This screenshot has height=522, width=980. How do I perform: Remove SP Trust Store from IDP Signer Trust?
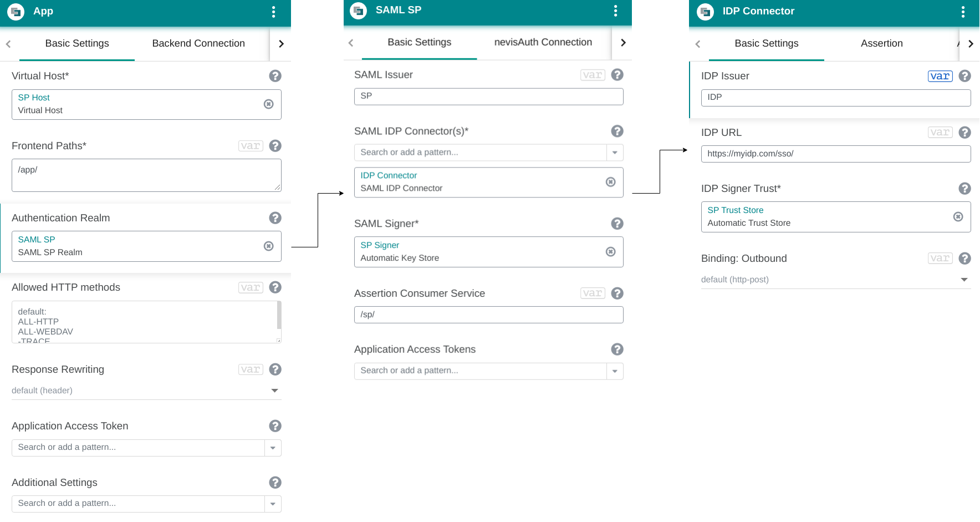tap(958, 217)
